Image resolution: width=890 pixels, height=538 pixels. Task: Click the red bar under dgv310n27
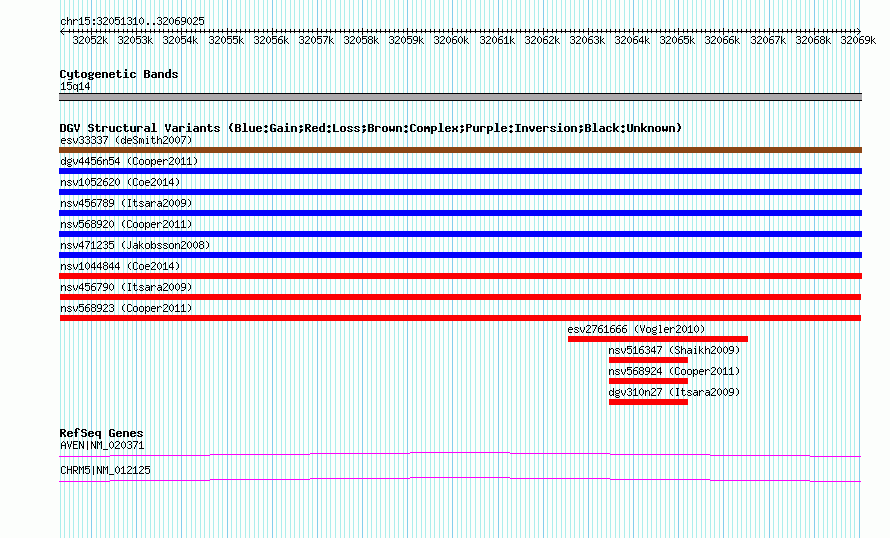coord(648,402)
